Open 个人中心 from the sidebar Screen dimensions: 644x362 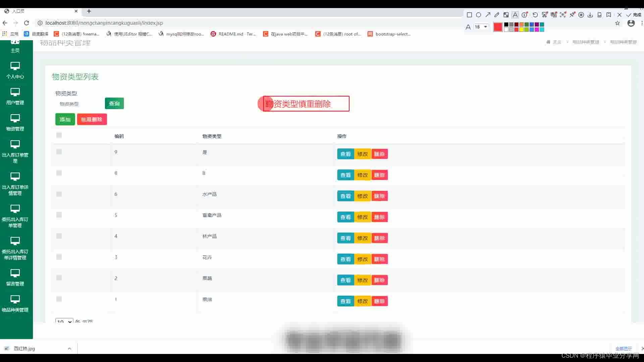(x=15, y=70)
